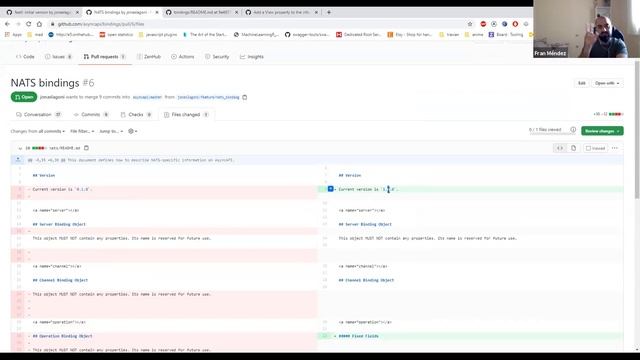The width and height of the screenshot is (640, 360).
Task: Select the Files changed tab
Action: (186, 115)
